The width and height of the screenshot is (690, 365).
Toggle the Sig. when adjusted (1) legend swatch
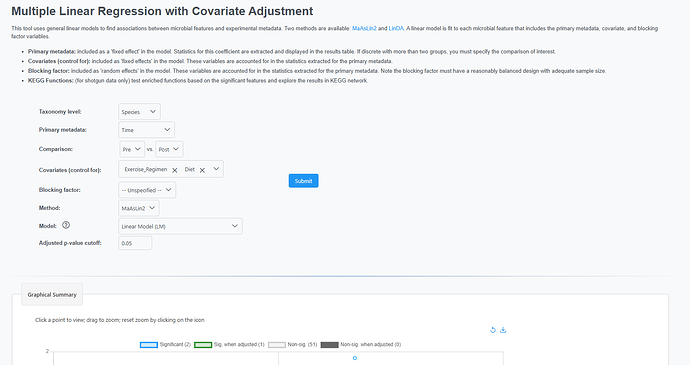tap(203, 345)
